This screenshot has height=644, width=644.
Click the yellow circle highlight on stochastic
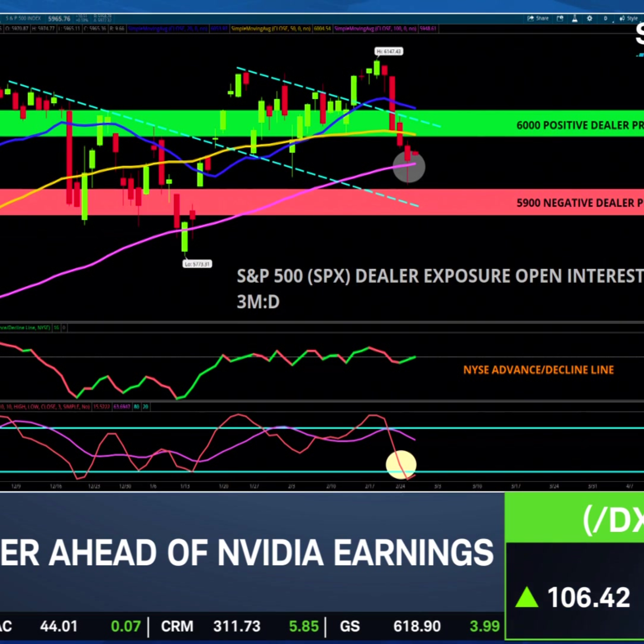click(x=401, y=465)
